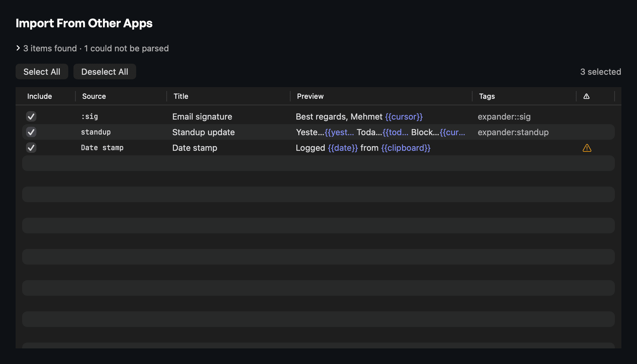Click the 'Best regards, Mehmet' preview
Image resolution: width=637 pixels, height=364 pixels.
[359, 117]
